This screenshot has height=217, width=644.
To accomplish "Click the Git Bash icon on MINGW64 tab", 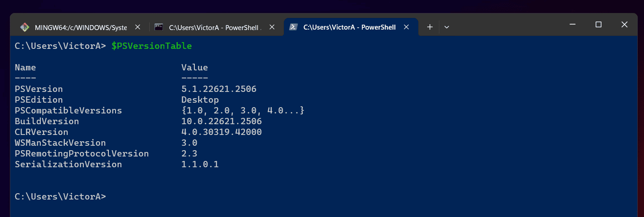I will click(x=25, y=27).
